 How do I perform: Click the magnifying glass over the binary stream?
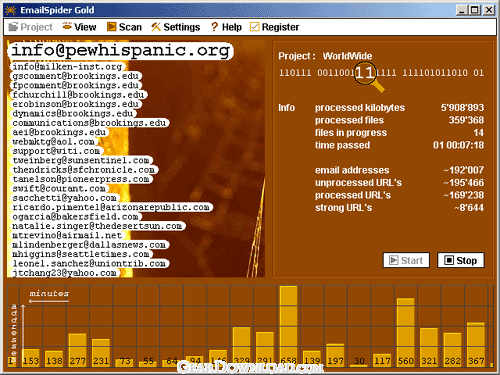tap(369, 76)
